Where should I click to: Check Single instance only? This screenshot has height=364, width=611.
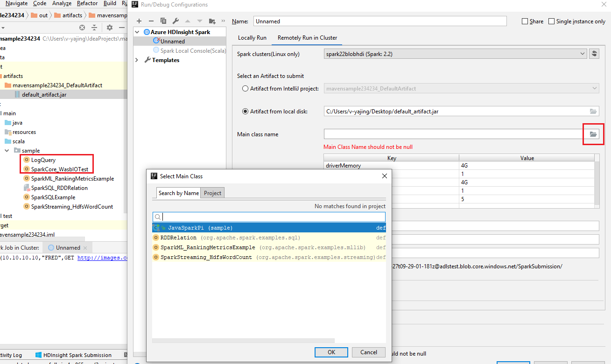point(551,21)
